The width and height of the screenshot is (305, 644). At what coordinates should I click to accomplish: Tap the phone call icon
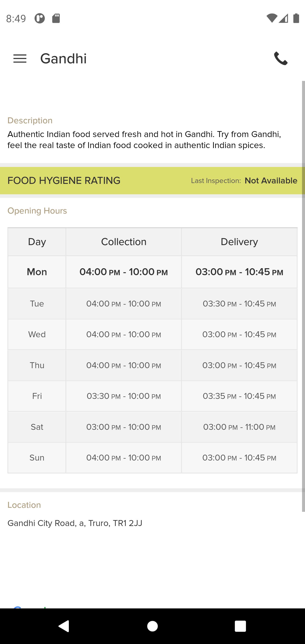pyautogui.click(x=281, y=58)
